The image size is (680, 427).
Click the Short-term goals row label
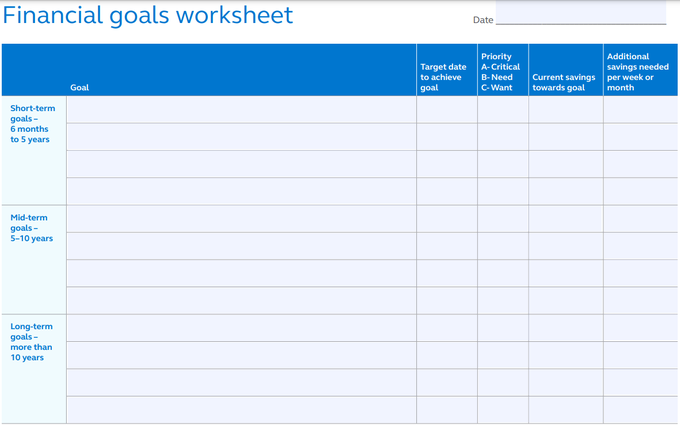click(30, 123)
